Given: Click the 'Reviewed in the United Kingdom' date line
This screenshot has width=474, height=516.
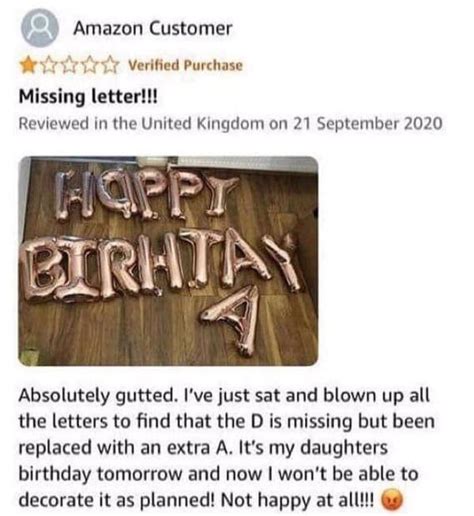Looking at the screenshot, I should [231, 124].
